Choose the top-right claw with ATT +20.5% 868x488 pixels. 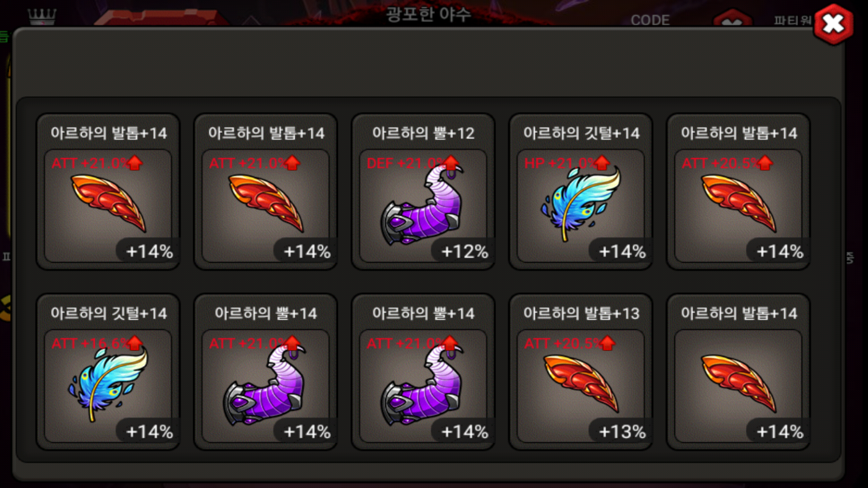point(738,192)
